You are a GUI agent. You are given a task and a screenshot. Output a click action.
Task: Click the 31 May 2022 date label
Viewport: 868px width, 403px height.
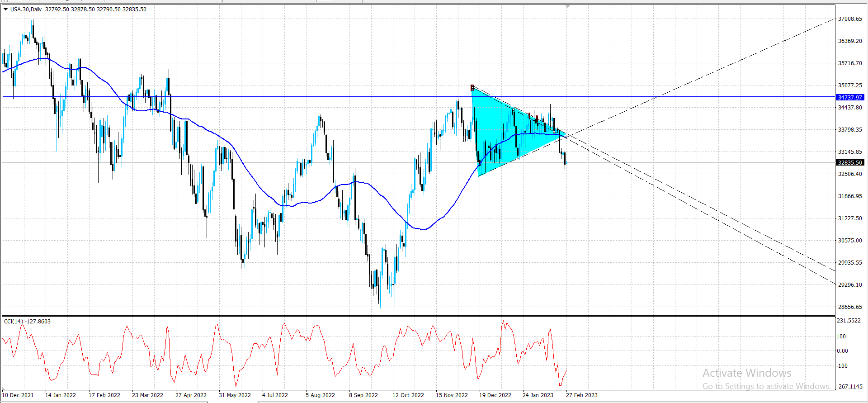(x=235, y=395)
